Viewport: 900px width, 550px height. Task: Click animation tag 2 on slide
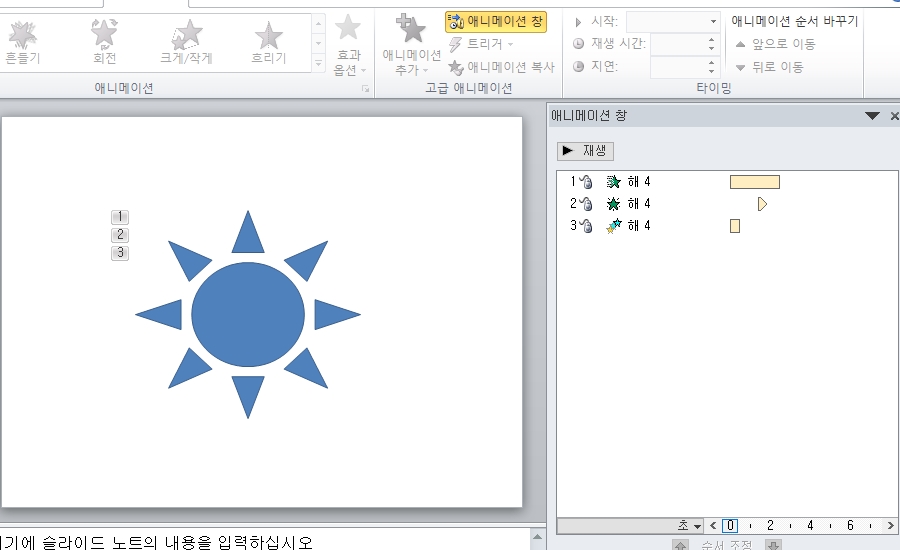click(120, 234)
